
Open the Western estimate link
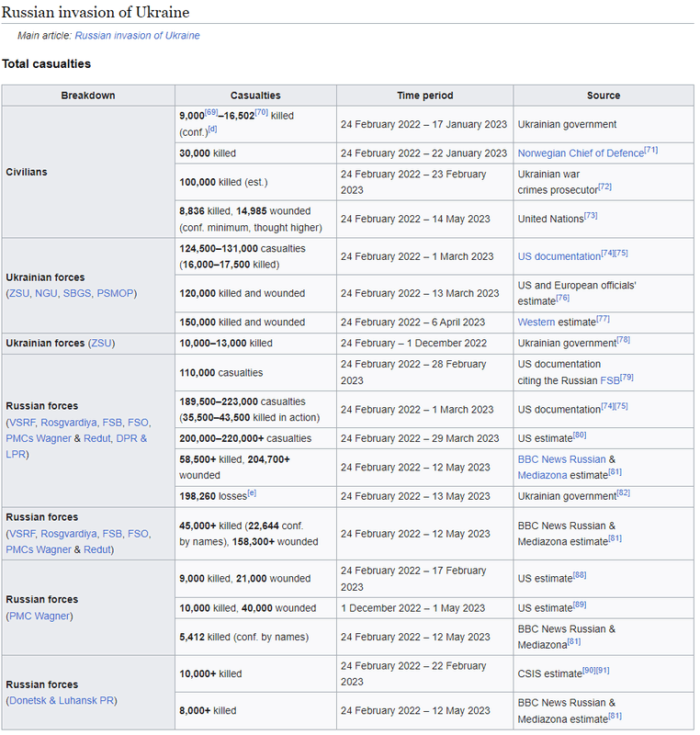click(536, 322)
